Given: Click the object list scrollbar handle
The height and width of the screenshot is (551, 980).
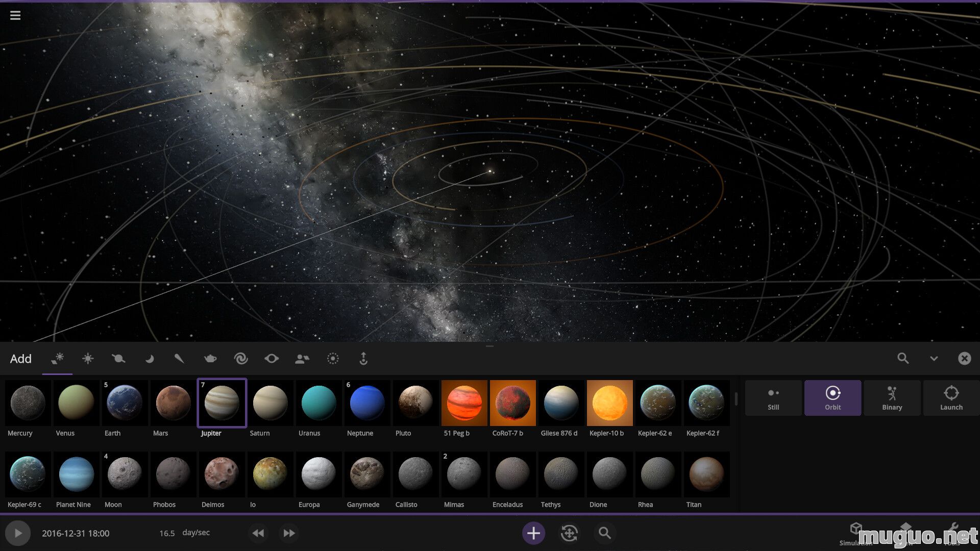Looking at the screenshot, I should [x=736, y=399].
